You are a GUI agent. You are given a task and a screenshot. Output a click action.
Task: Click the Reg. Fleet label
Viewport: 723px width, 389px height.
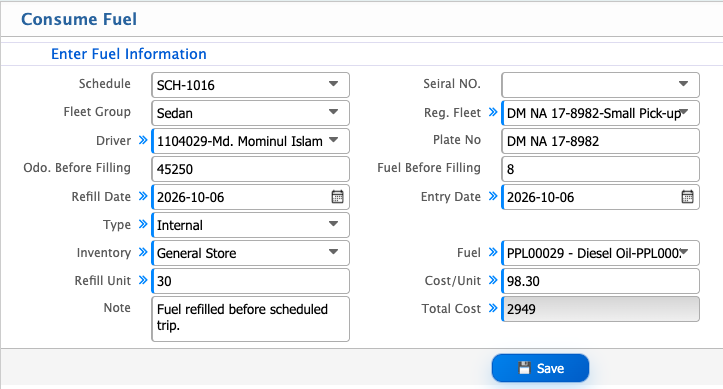pos(452,113)
